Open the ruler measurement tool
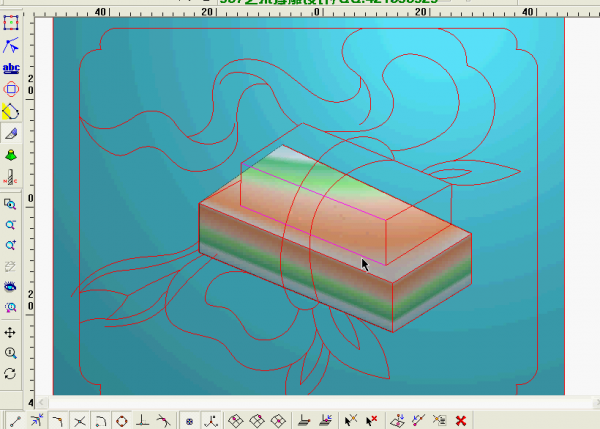This screenshot has width=600, height=429. (x=11, y=178)
